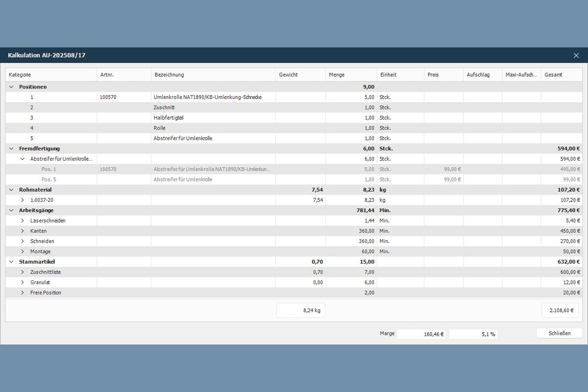Click the total weight 8,24 kg field
Viewport: 588px width, 392px height.
(301, 310)
